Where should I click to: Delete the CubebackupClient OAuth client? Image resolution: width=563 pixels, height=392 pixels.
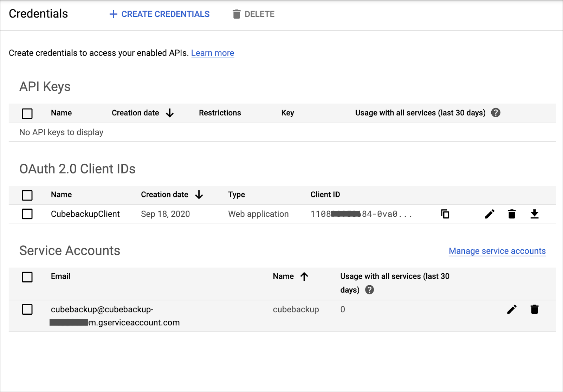512,214
